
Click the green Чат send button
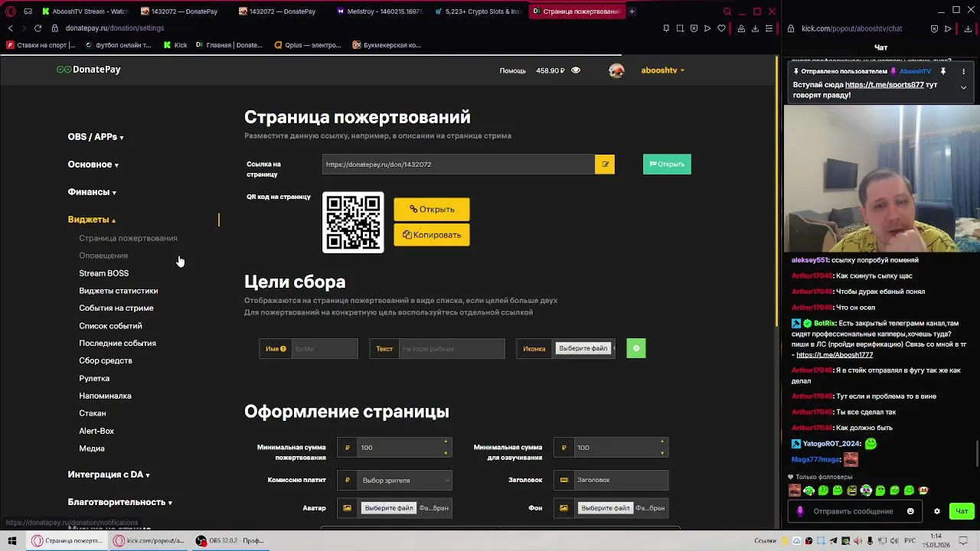pyautogui.click(x=962, y=511)
